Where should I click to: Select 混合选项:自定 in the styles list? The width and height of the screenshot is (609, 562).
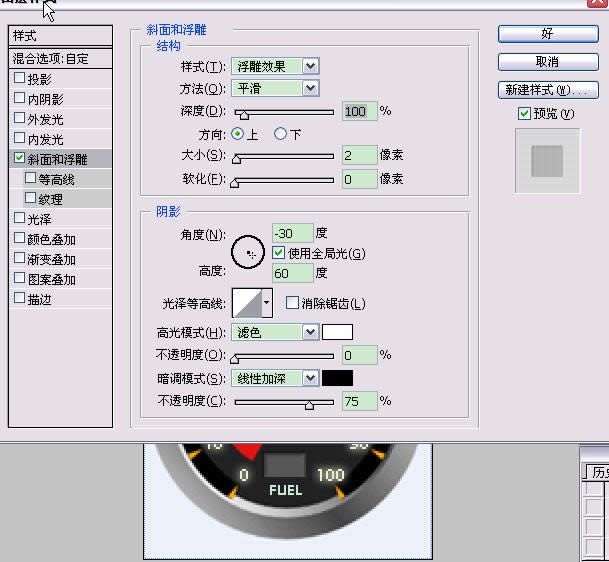(x=58, y=59)
